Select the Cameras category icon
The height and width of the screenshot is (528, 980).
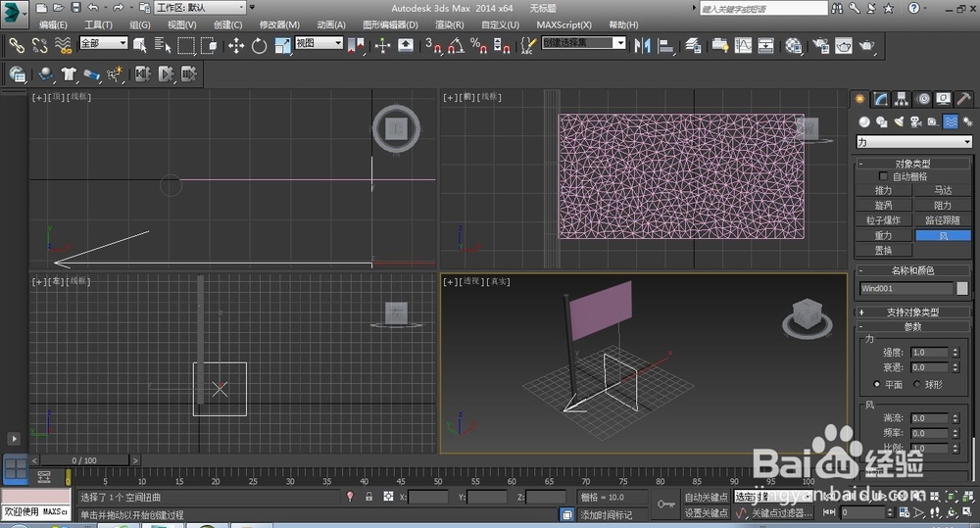(915, 121)
